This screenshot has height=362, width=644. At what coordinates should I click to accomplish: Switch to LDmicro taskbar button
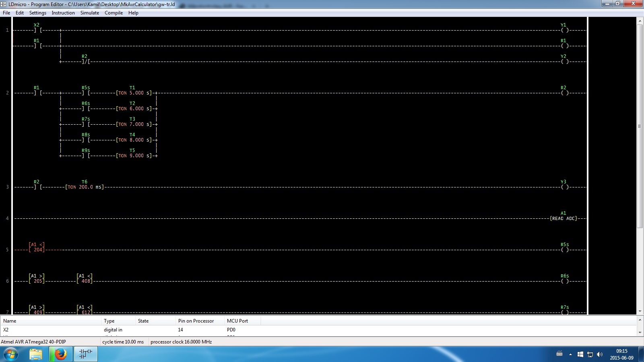pyautogui.click(x=86, y=354)
